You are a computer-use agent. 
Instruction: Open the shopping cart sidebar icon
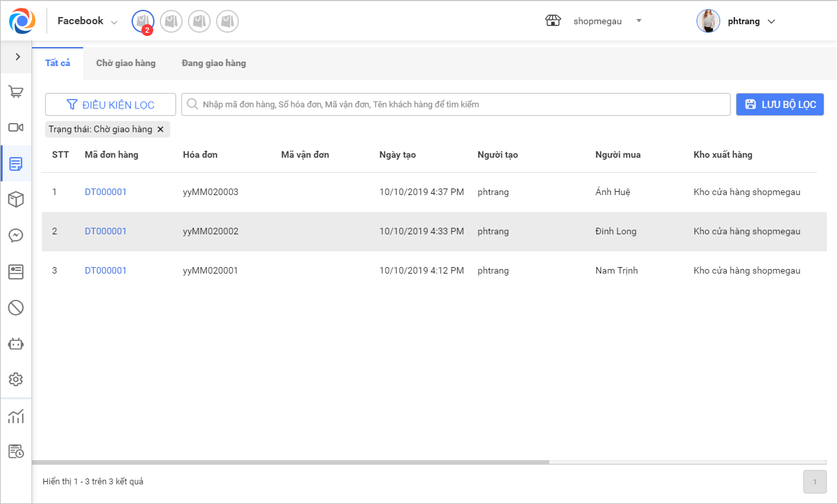[x=16, y=92]
